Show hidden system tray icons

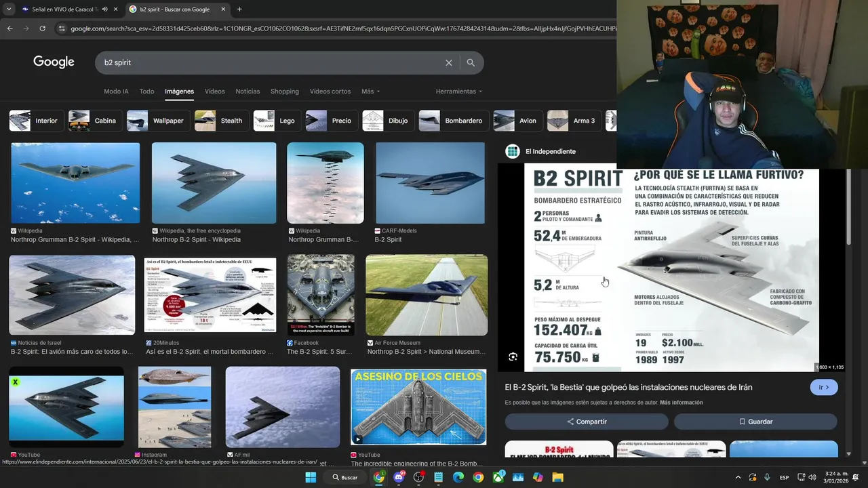pos(738,477)
